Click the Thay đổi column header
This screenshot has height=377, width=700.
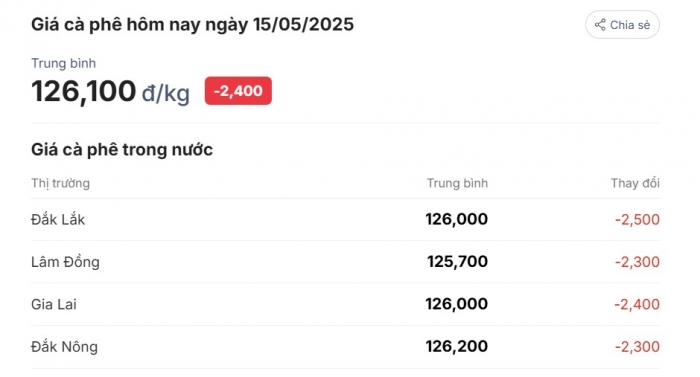[635, 183]
